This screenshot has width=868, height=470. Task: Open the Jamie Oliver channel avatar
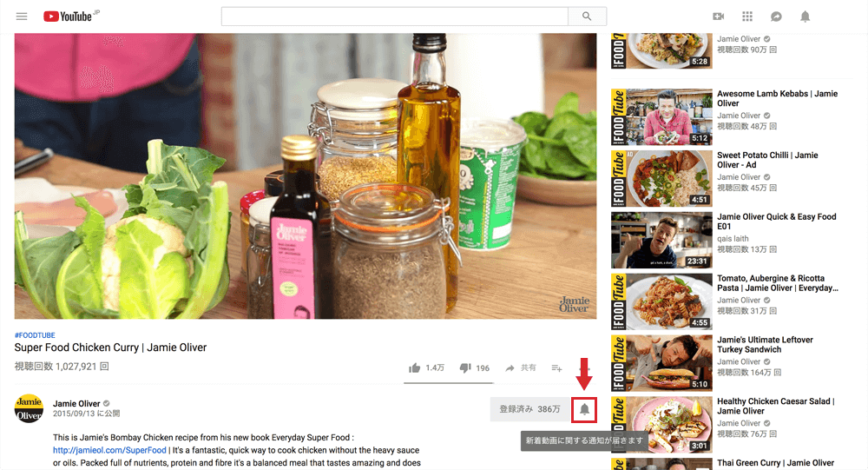click(x=29, y=409)
